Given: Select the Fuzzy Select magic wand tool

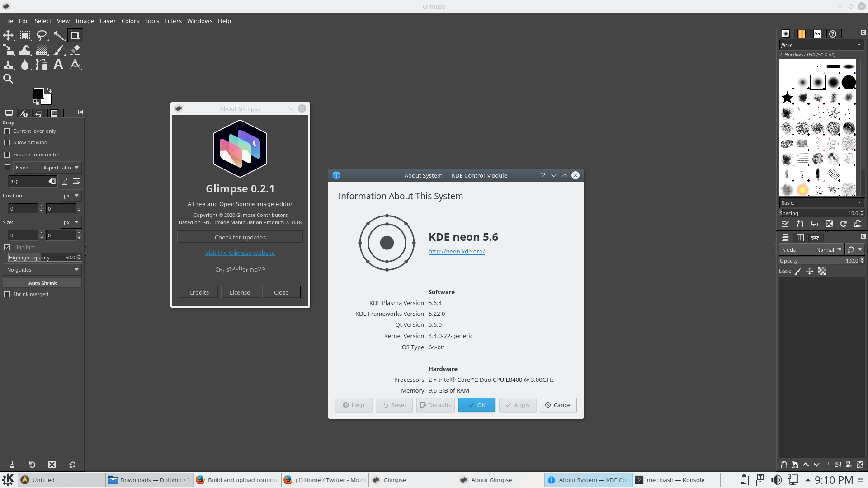Looking at the screenshot, I should [x=58, y=35].
